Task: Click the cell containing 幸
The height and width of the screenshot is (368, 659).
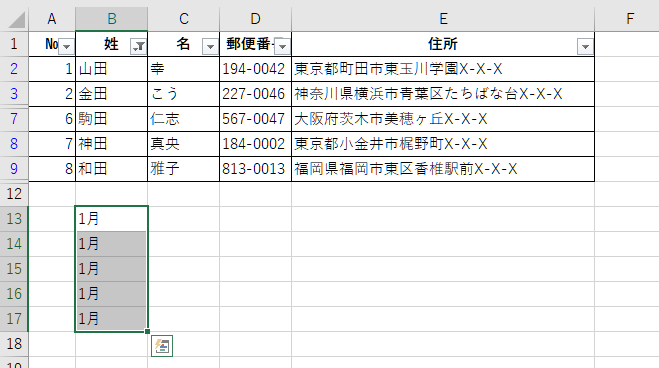Action: (x=184, y=69)
